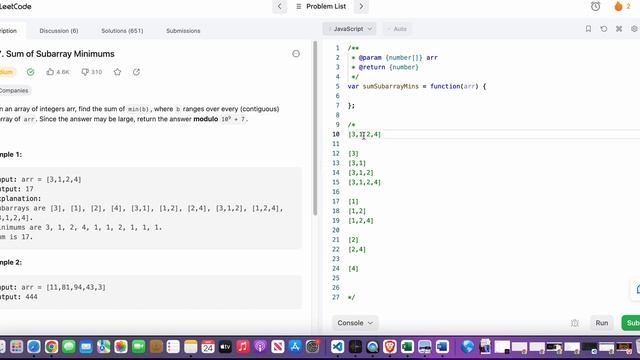Open editor settings gear icon
The height and width of the screenshot is (360, 640).
pyautogui.click(x=634, y=29)
